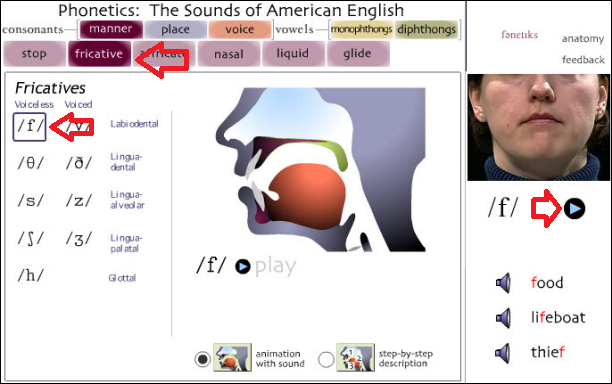Select step-by-step description radio button
Screen dimensions: 612x384
pyautogui.click(x=326, y=359)
